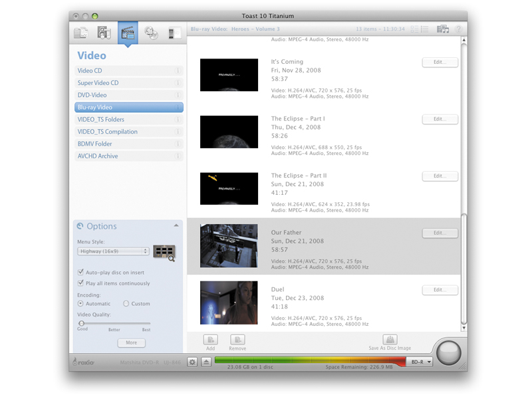Select the Duel thumbnail
The height and width of the screenshot is (399, 532).
point(229,303)
